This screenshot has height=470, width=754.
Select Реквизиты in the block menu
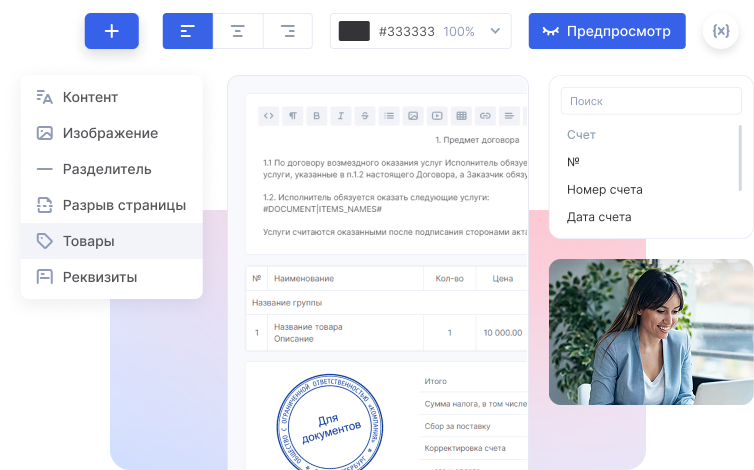click(112, 277)
